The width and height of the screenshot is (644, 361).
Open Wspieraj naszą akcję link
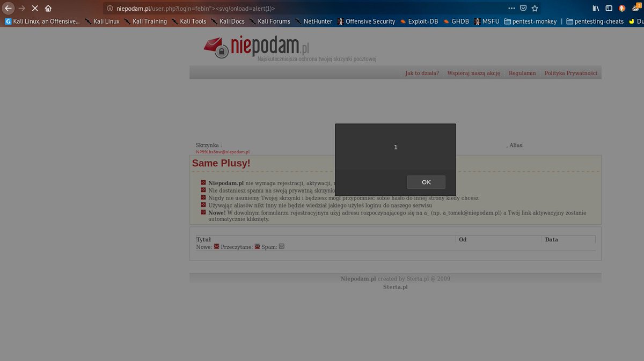(x=473, y=73)
